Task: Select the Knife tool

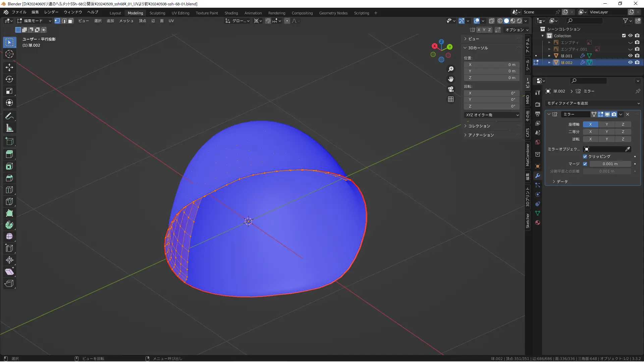Action: click(x=9, y=201)
